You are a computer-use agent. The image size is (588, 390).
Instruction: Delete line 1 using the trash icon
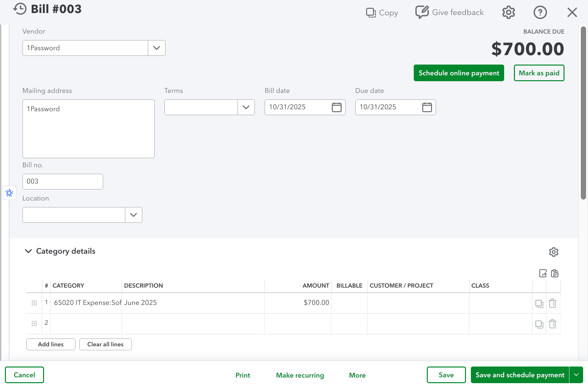pyautogui.click(x=552, y=303)
